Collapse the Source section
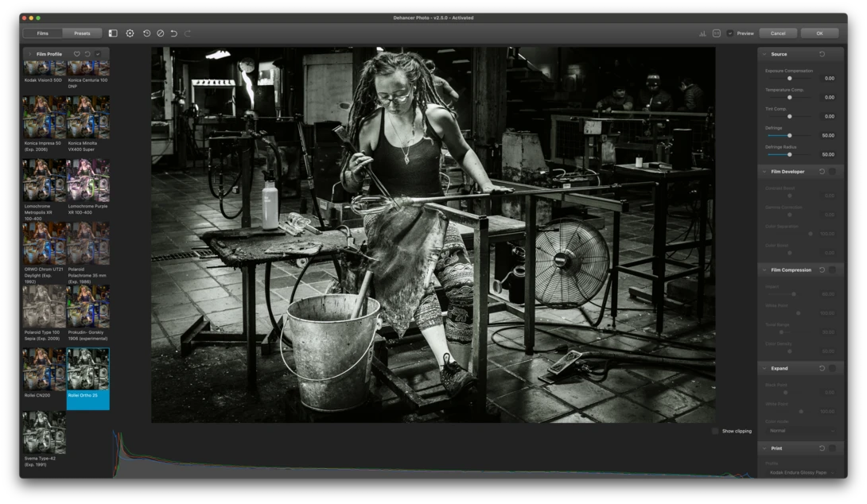This screenshot has width=867, height=504. pos(764,54)
